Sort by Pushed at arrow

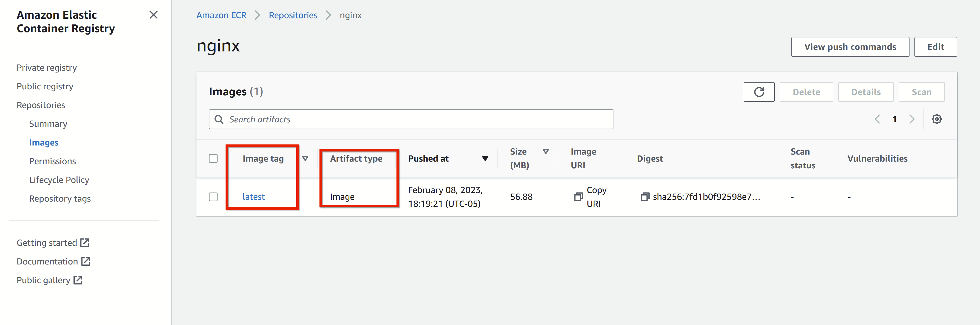point(485,158)
